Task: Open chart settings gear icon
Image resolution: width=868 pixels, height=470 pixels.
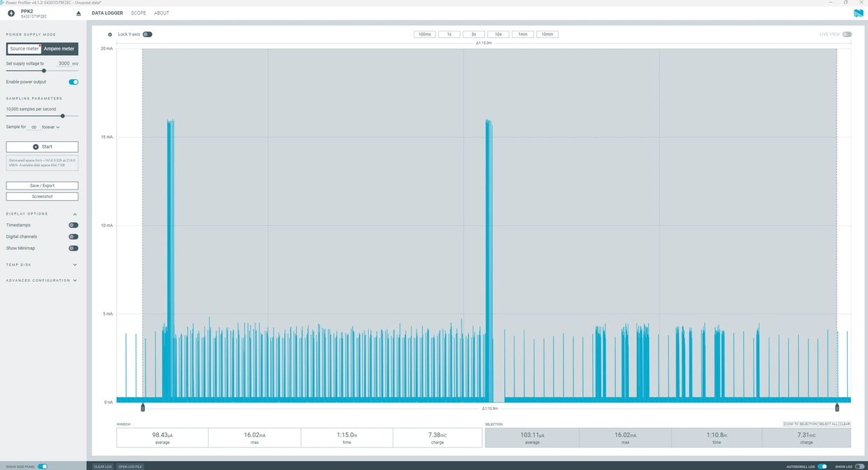Action: coord(110,34)
